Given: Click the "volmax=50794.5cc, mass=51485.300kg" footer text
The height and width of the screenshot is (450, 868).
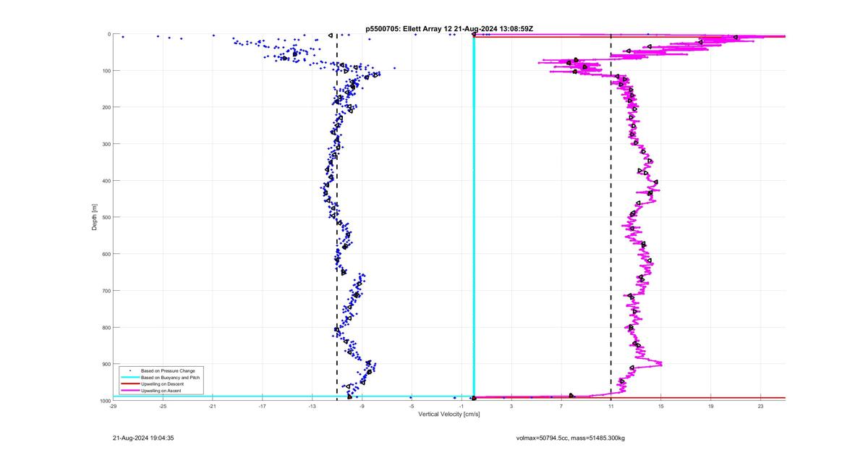Looking at the screenshot, I should [570, 438].
